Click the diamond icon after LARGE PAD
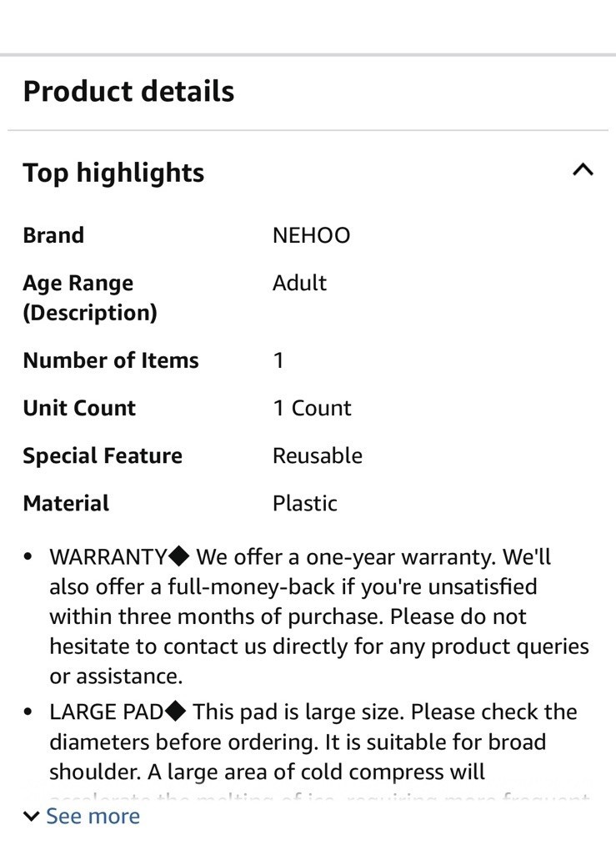Screen dimensions: 616x845 point(175,712)
